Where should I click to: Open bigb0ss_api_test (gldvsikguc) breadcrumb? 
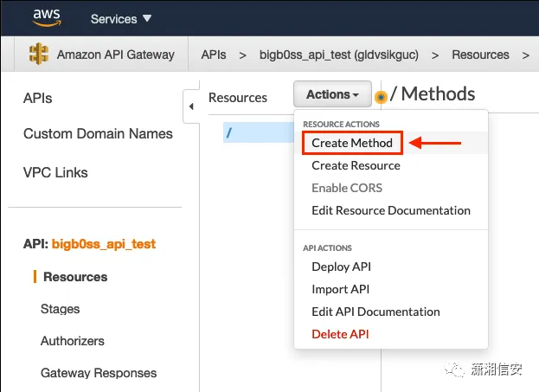339,55
